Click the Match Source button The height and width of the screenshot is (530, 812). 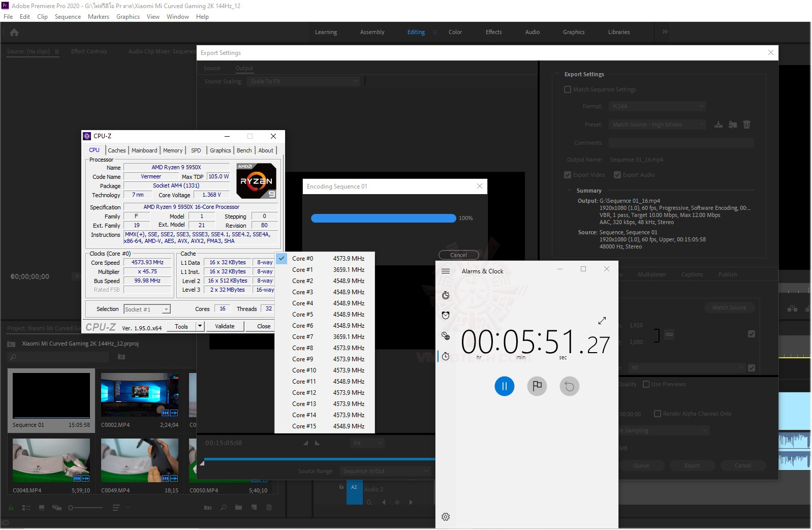click(x=729, y=307)
